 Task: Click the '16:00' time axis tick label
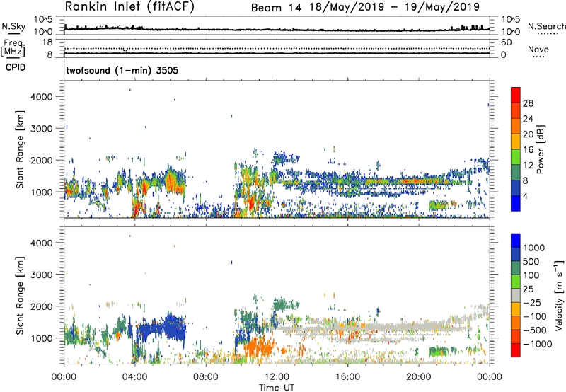tap(347, 377)
